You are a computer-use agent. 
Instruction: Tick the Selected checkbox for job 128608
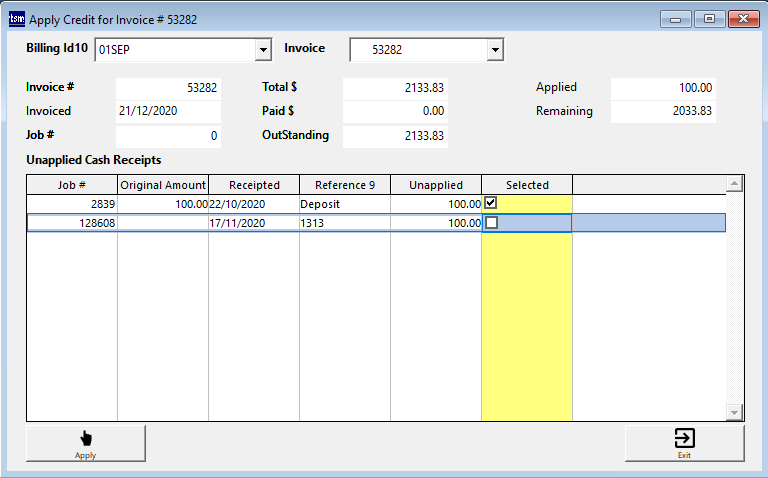(x=491, y=223)
